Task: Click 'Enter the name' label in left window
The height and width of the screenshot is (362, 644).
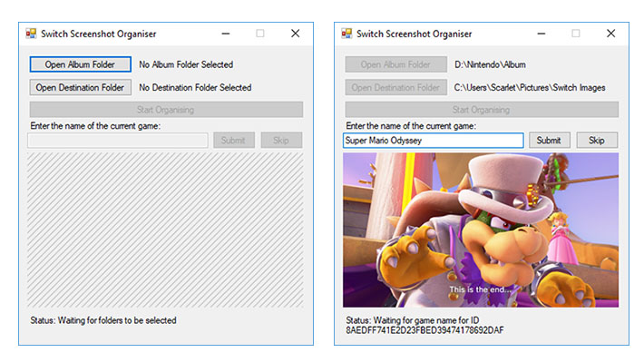Action: tap(95, 126)
